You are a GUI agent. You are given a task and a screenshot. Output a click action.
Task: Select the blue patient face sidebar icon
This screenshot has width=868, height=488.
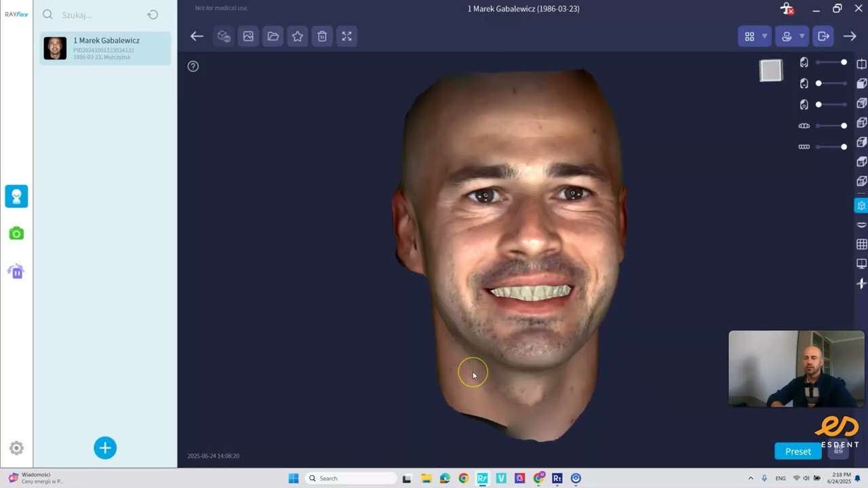(16, 197)
